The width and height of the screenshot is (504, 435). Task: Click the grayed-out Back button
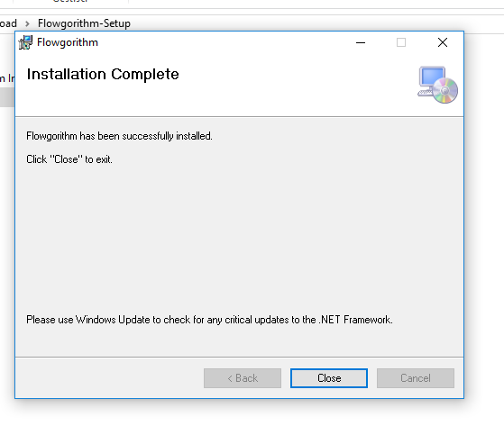(243, 378)
